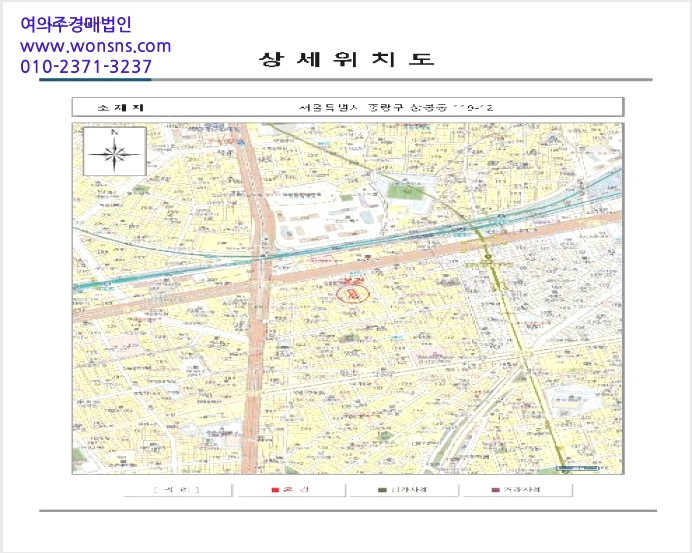Image resolution: width=692 pixels, height=553 pixels.
Task: Click the red circled property marker
Action: 353,294
